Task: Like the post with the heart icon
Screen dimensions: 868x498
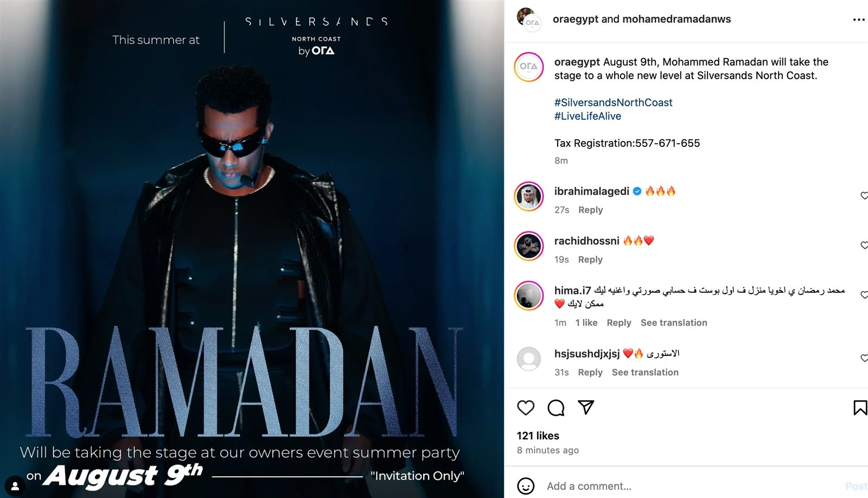Action: 526,407
